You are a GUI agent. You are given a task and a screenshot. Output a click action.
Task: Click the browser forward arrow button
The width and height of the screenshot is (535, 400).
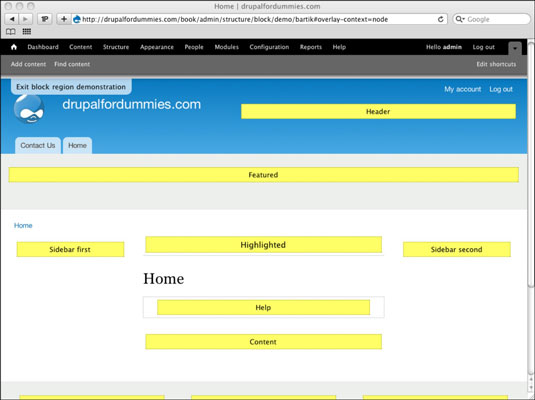[26, 19]
